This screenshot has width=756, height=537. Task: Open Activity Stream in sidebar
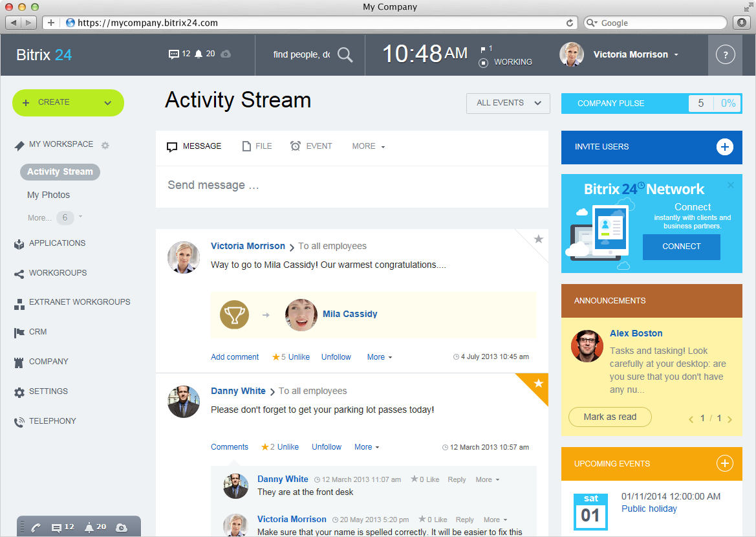click(59, 171)
